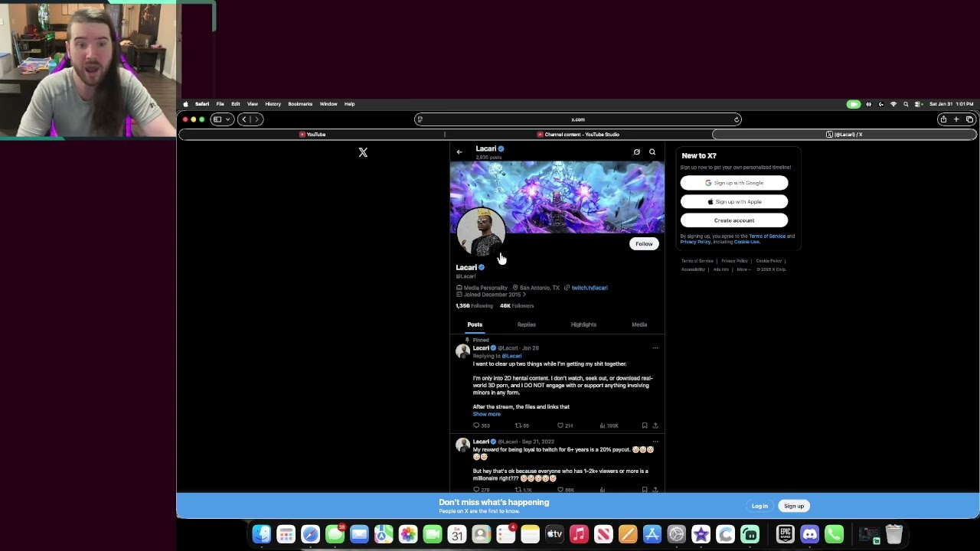Open the Window menu

pyautogui.click(x=328, y=104)
